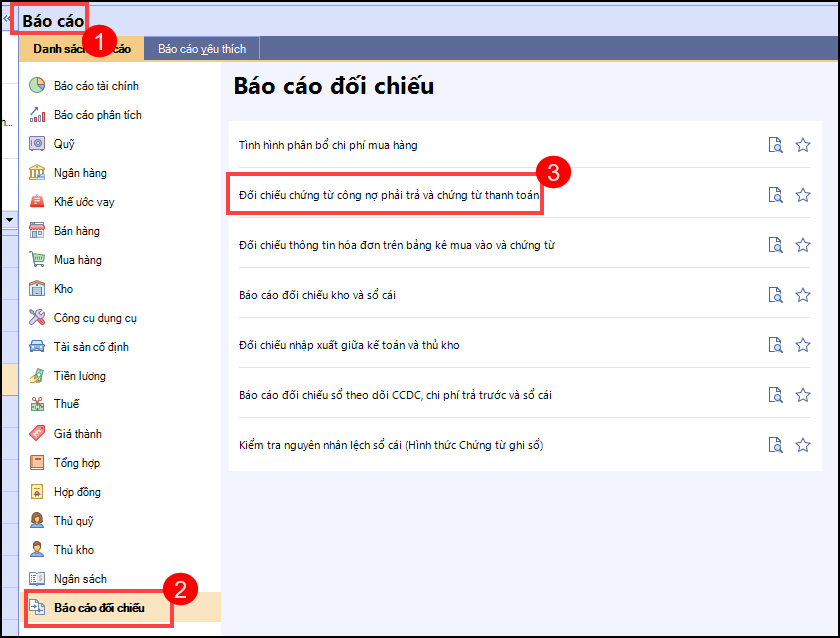This screenshot has height=638, width=840.
Task: Select Báo cáo đối chiếu in sidebar
Action: [x=99, y=608]
